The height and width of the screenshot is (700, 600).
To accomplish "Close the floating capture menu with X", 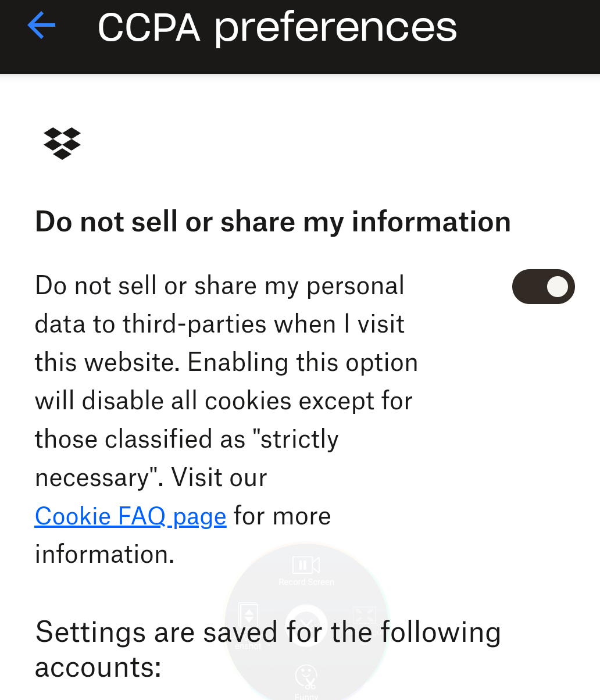I will tap(306, 625).
